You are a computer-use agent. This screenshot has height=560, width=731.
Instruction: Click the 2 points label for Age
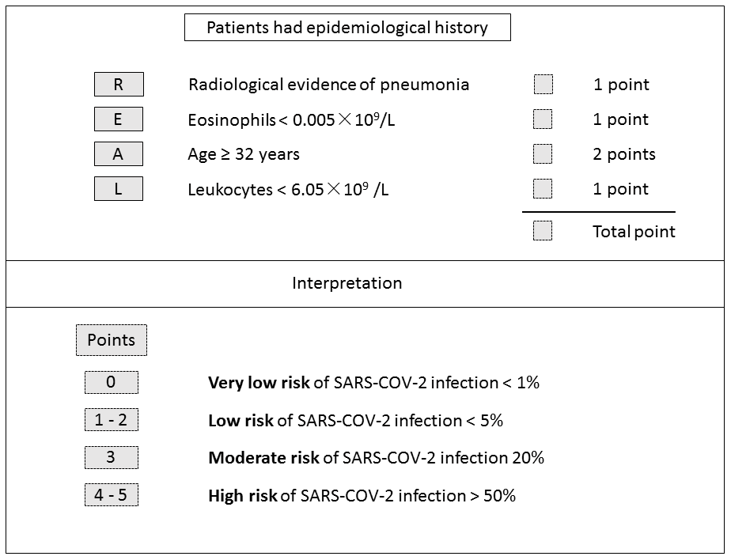624,154
